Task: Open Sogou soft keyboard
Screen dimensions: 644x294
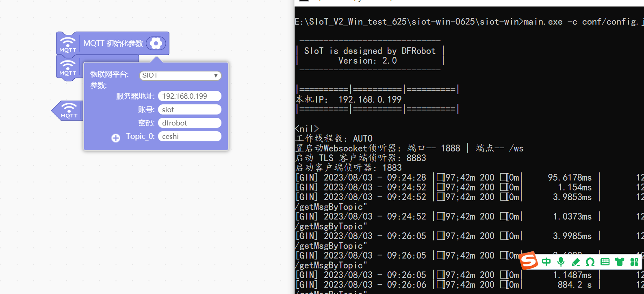Action: pos(605,262)
